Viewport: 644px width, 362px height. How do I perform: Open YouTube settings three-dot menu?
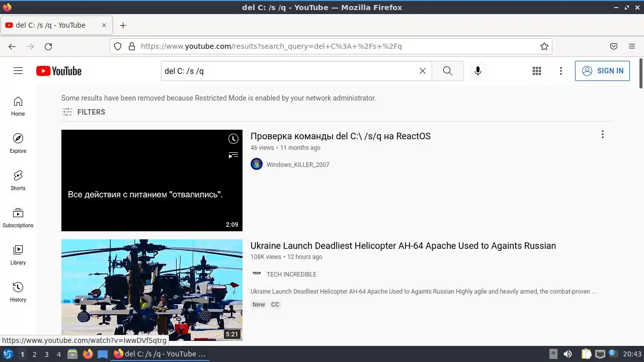pyautogui.click(x=561, y=71)
